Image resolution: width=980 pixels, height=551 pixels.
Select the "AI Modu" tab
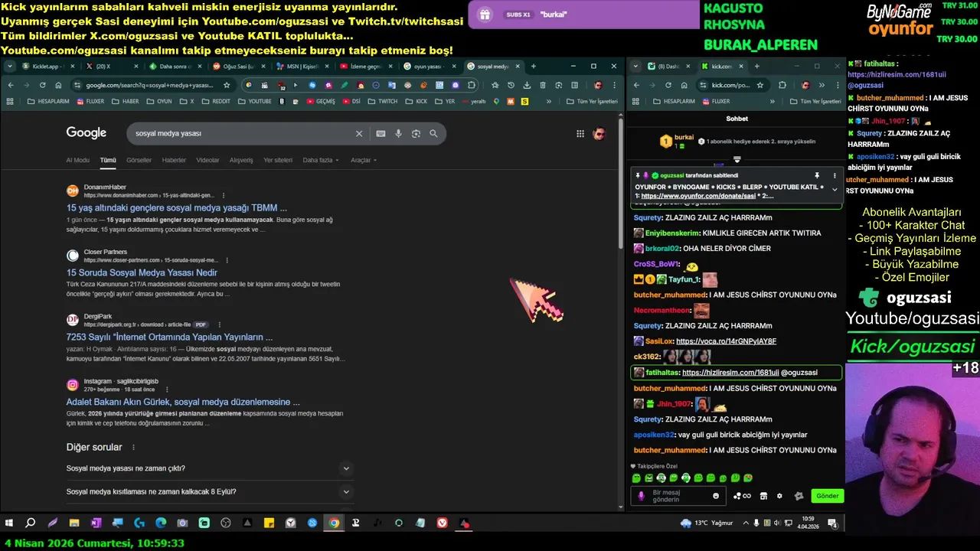[x=77, y=160]
